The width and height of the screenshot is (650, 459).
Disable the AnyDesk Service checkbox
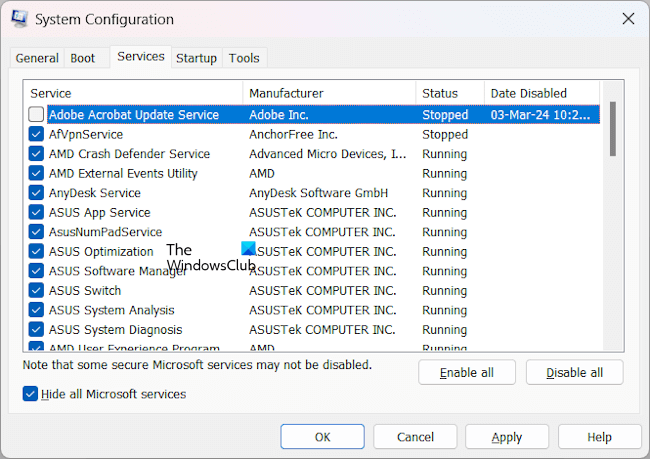pyautogui.click(x=37, y=193)
